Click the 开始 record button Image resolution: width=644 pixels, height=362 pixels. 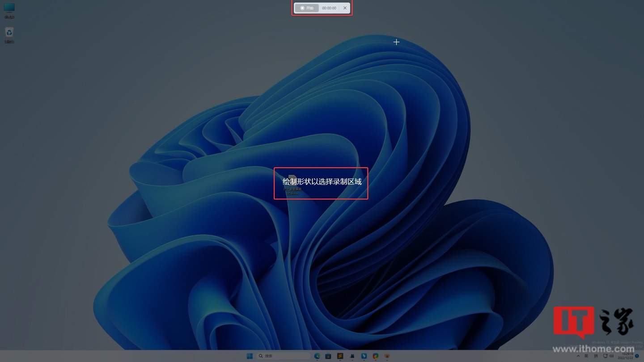pyautogui.click(x=307, y=8)
